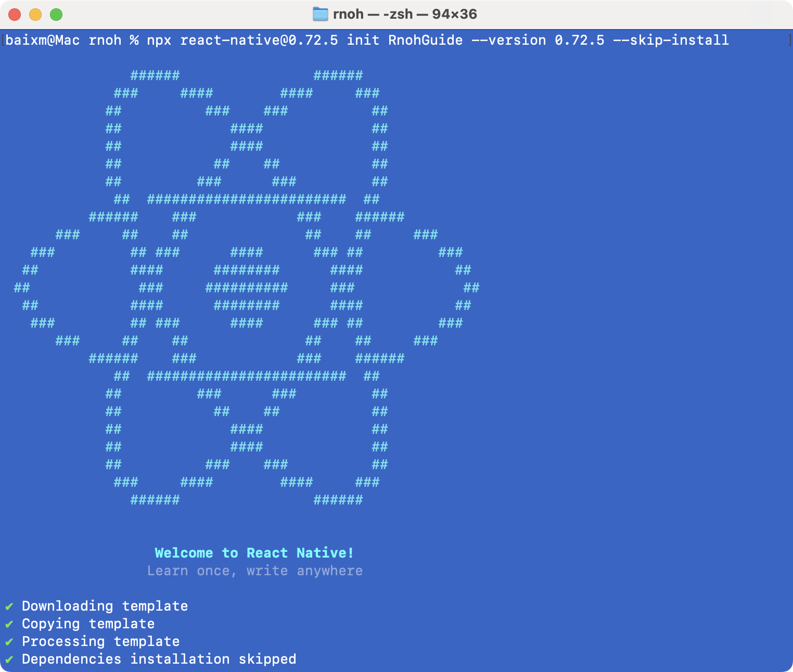Minimize the terminal with the yellow button
The width and height of the screenshot is (793, 672).
[x=35, y=15]
